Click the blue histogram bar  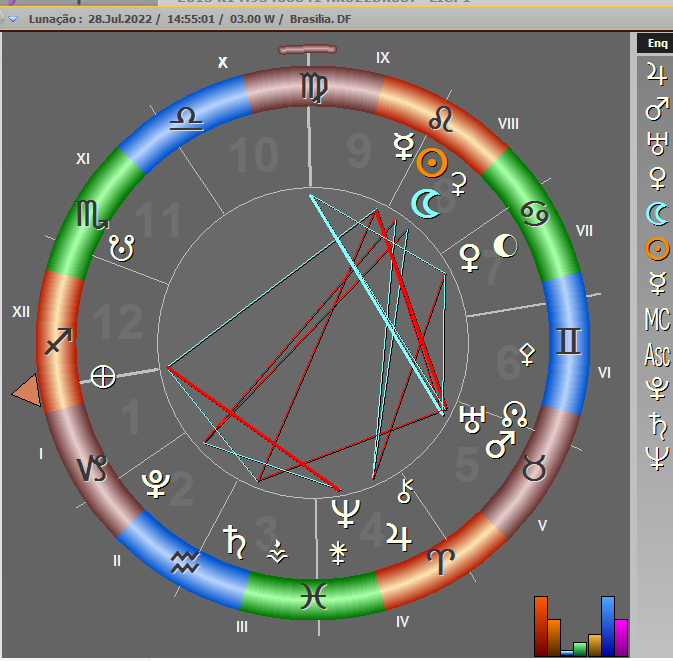(x=608, y=626)
